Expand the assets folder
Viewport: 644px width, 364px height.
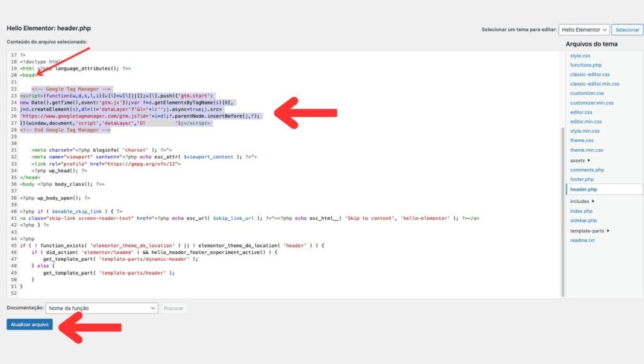tap(580, 161)
